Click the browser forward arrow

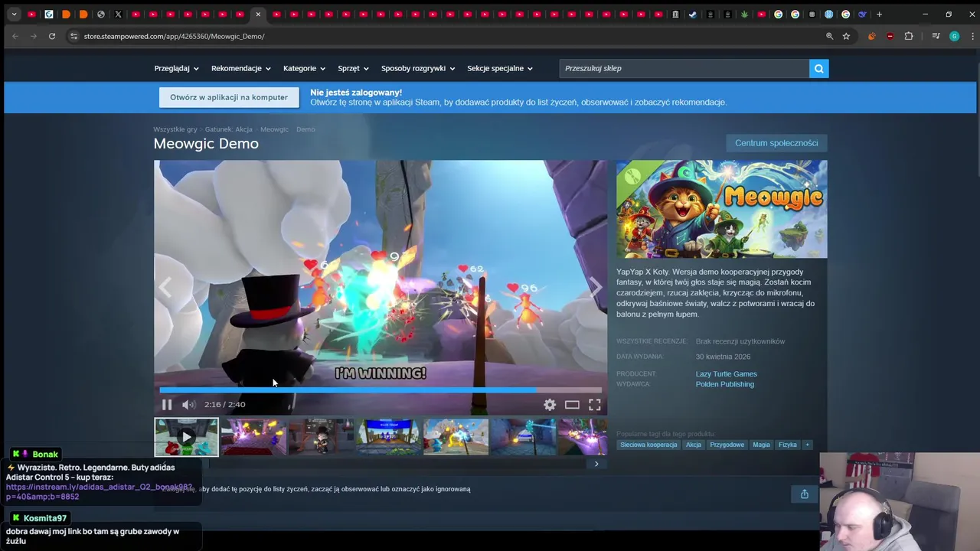click(x=33, y=36)
